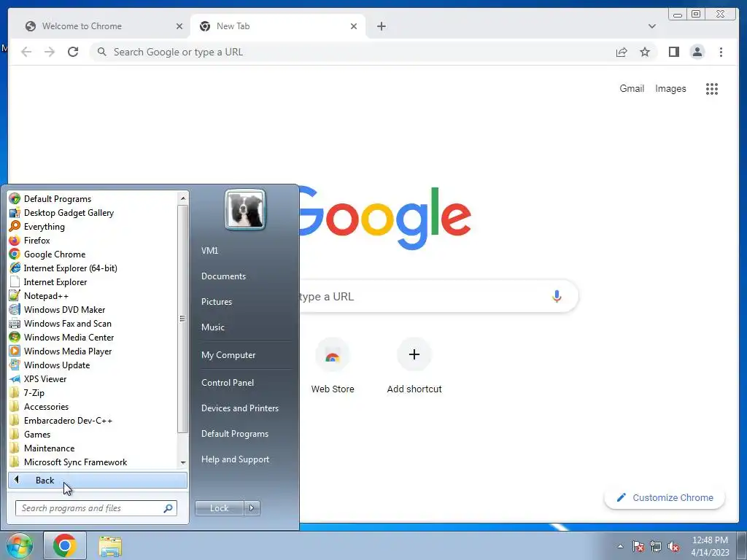The image size is (747, 560).
Task: Close the Welcome to Chrome tab
Action: [x=179, y=26]
